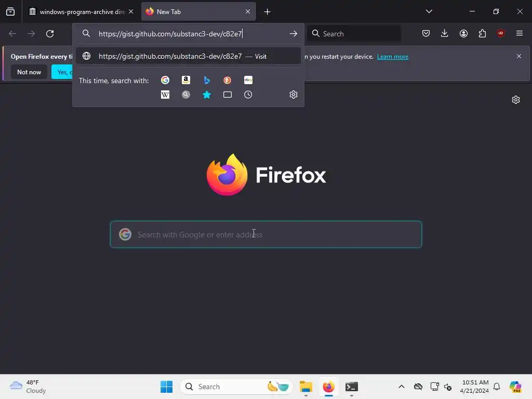Select the New Tab tab
This screenshot has height=399, width=532.
(x=198, y=11)
